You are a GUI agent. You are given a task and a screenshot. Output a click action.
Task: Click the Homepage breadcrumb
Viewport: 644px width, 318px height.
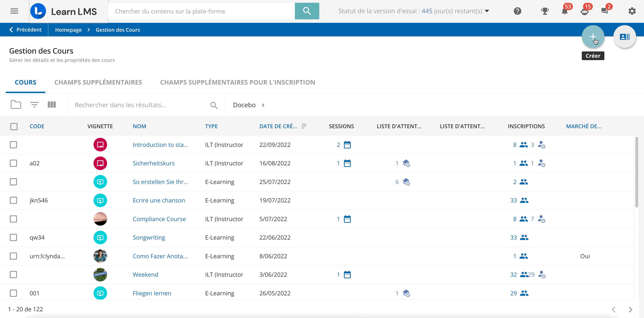point(68,30)
